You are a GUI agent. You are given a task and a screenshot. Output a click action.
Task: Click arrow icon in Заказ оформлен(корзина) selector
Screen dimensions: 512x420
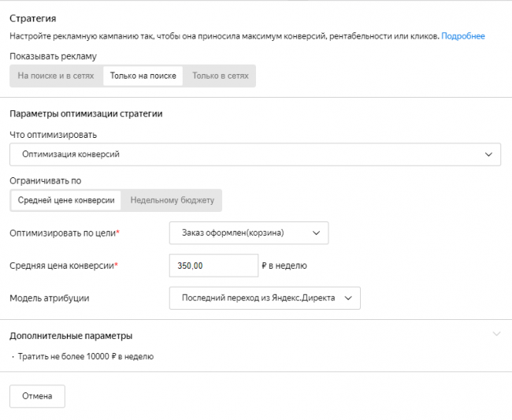(x=316, y=233)
